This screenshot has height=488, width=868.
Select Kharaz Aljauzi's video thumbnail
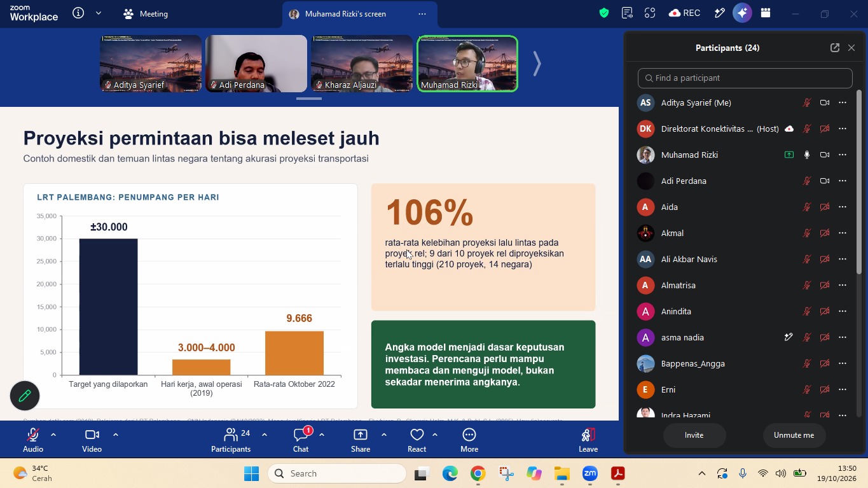click(361, 64)
